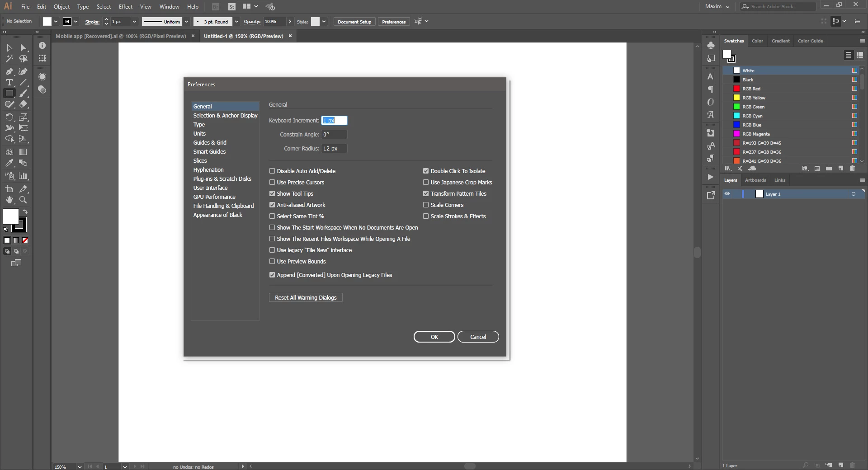
Task: Select the Rectangle tool
Action: 9,93
